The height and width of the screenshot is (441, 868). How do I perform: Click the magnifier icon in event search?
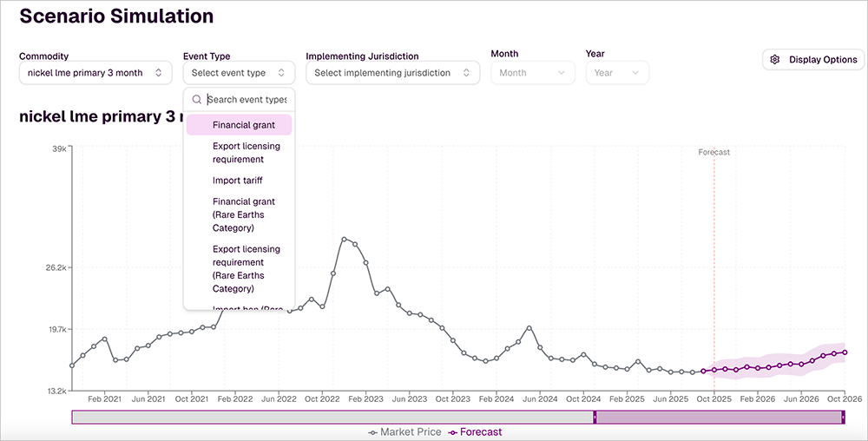197,100
